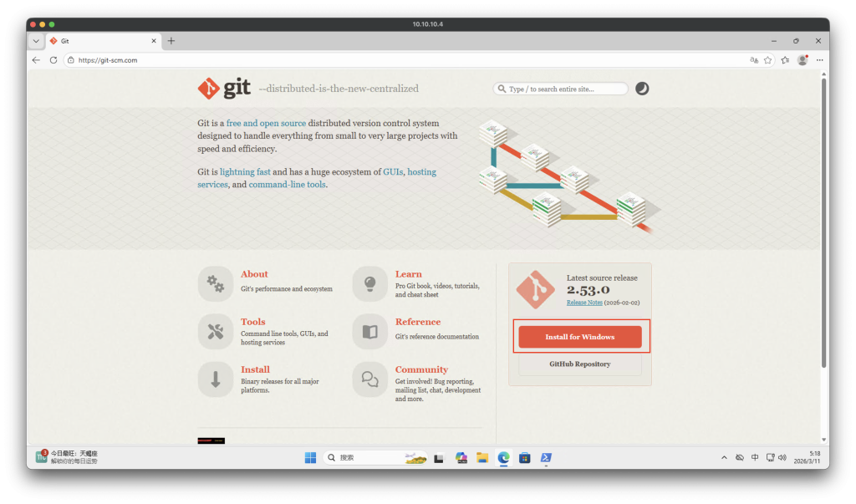
Task: Open the Learn lightbulb icon
Action: click(x=369, y=283)
